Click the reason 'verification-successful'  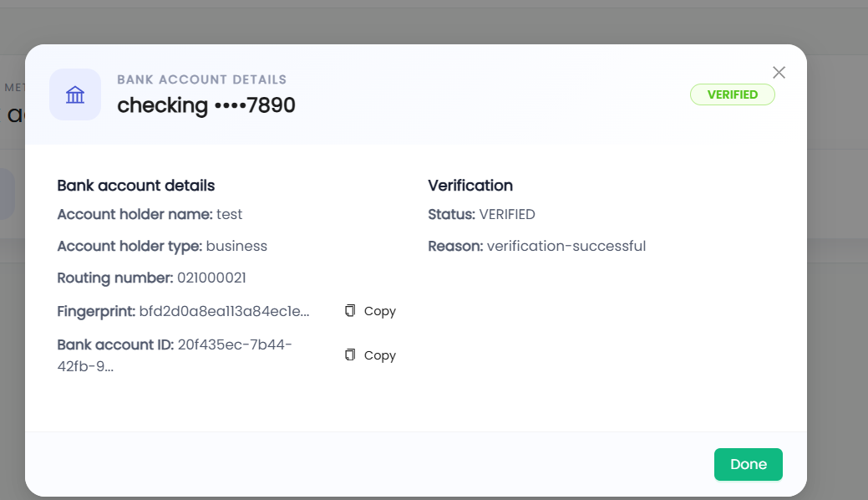tap(566, 246)
